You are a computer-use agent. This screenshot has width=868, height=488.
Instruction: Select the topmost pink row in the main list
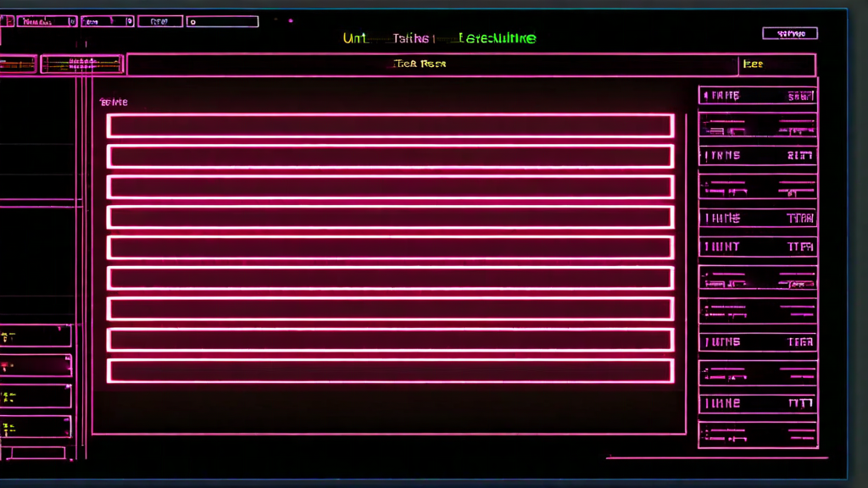tap(390, 125)
